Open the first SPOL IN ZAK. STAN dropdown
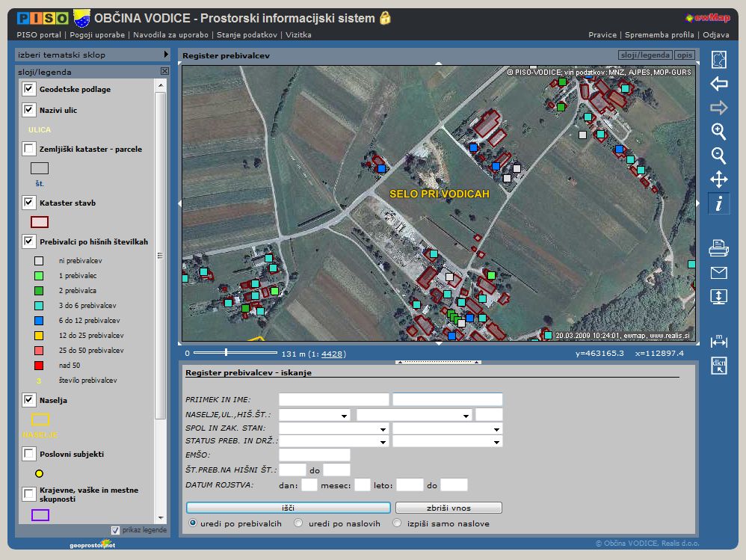Screen dimensions: 746x560 pyautogui.click(x=334, y=428)
